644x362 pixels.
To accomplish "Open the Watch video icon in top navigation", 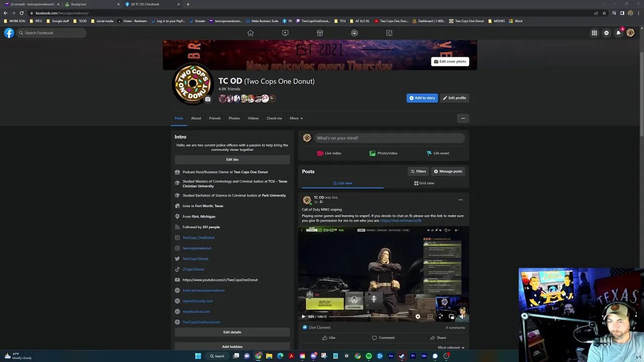I will point(285,33).
